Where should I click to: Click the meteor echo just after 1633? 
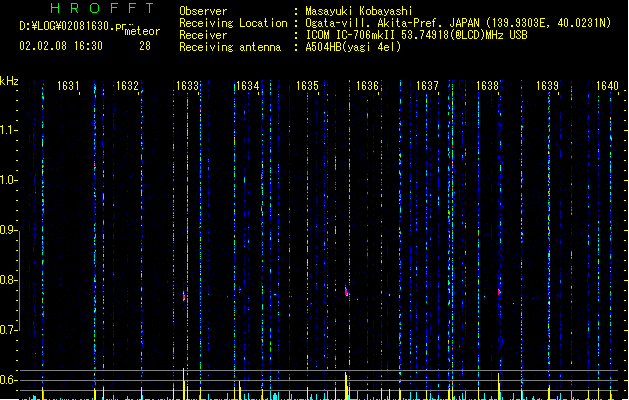pyautogui.click(x=184, y=296)
